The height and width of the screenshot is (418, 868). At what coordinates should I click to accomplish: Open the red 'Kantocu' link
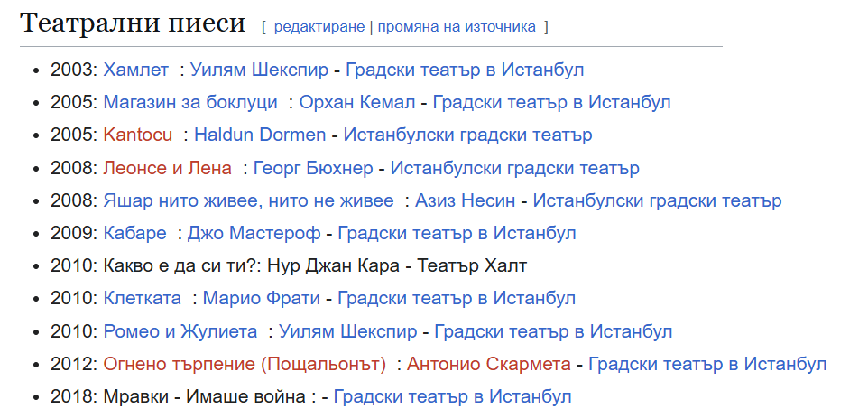[x=137, y=135]
